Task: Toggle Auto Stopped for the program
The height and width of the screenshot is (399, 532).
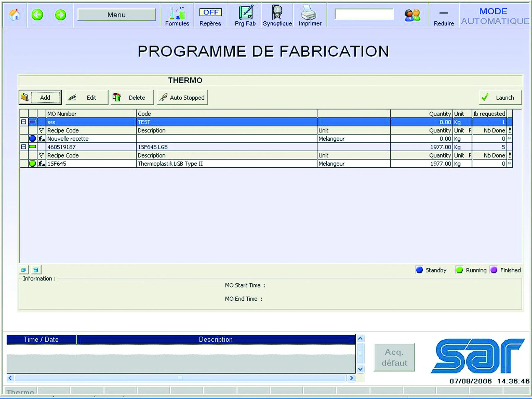Action: point(182,98)
